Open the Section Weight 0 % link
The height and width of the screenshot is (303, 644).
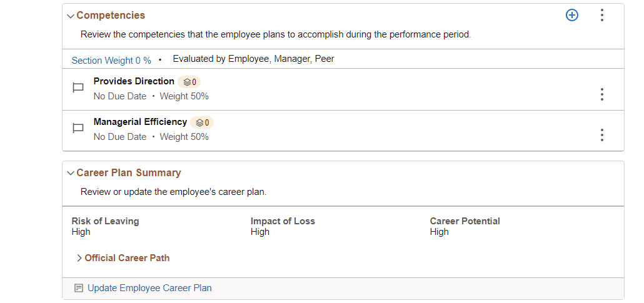[111, 61]
